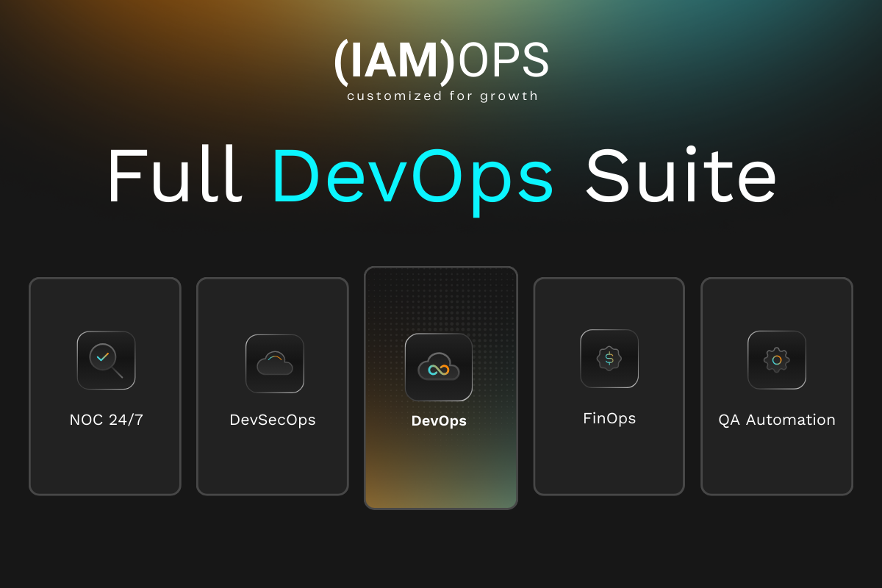882x588 pixels.
Task: Select the FinOps dollar badge icon
Action: [609, 359]
